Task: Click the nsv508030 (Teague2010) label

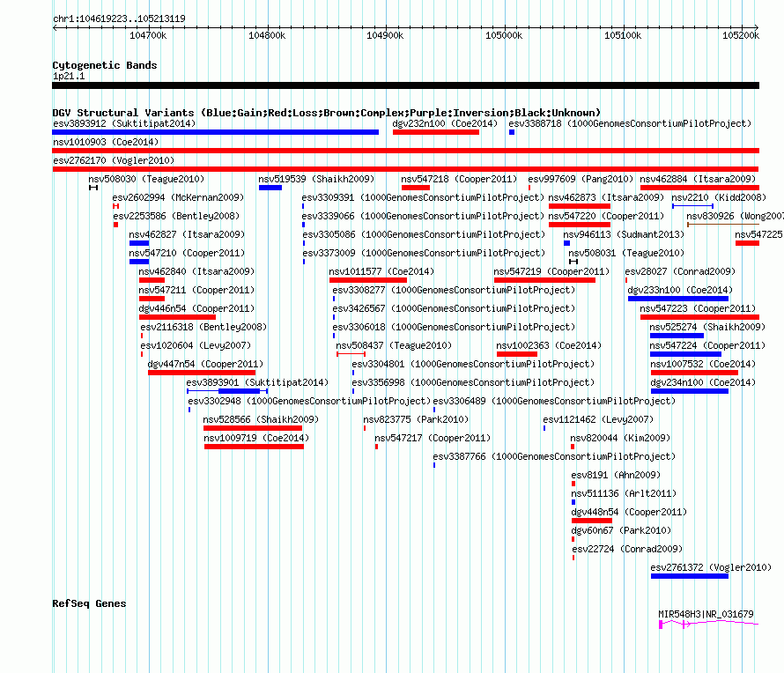Action: (x=146, y=179)
